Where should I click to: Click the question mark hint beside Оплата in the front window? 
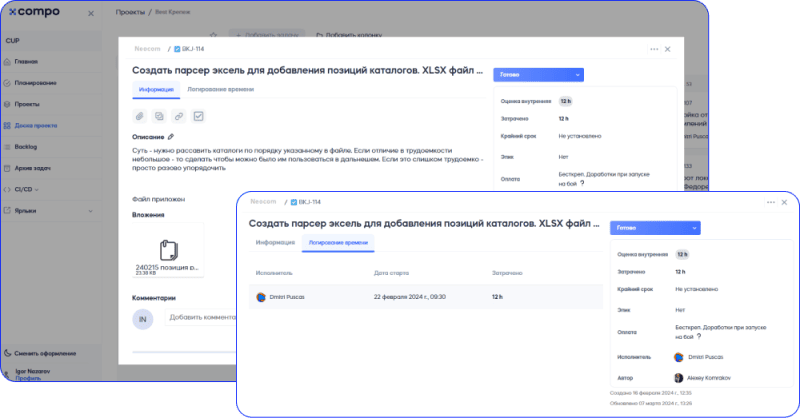(x=699, y=336)
